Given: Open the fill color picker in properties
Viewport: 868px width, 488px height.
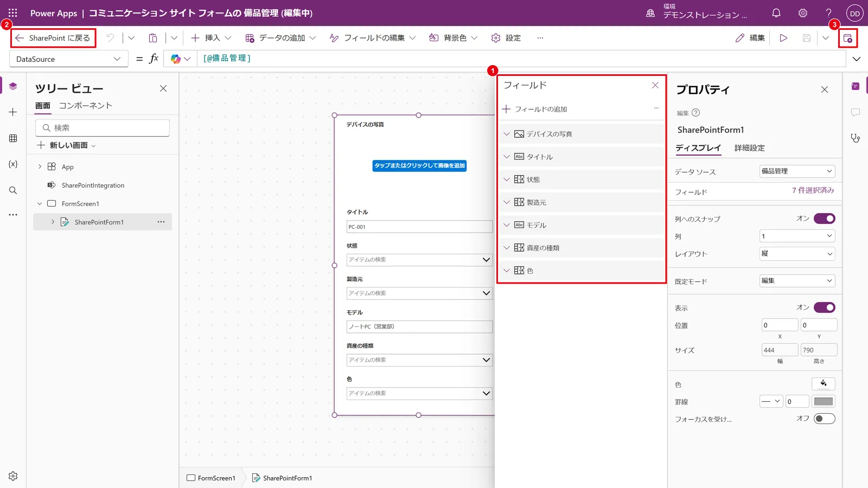Looking at the screenshot, I should pyautogui.click(x=824, y=384).
